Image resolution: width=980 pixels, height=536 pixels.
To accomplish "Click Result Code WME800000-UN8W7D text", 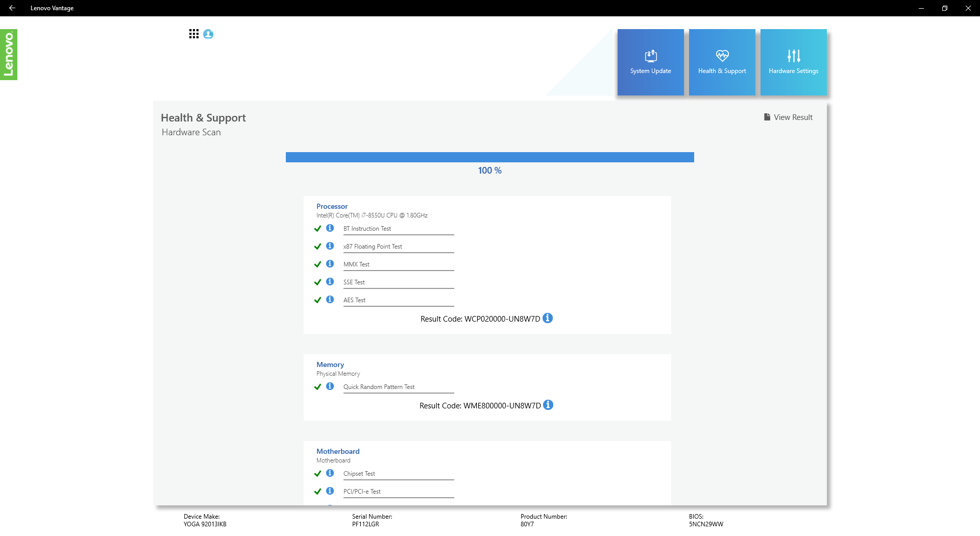I will pyautogui.click(x=480, y=406).
